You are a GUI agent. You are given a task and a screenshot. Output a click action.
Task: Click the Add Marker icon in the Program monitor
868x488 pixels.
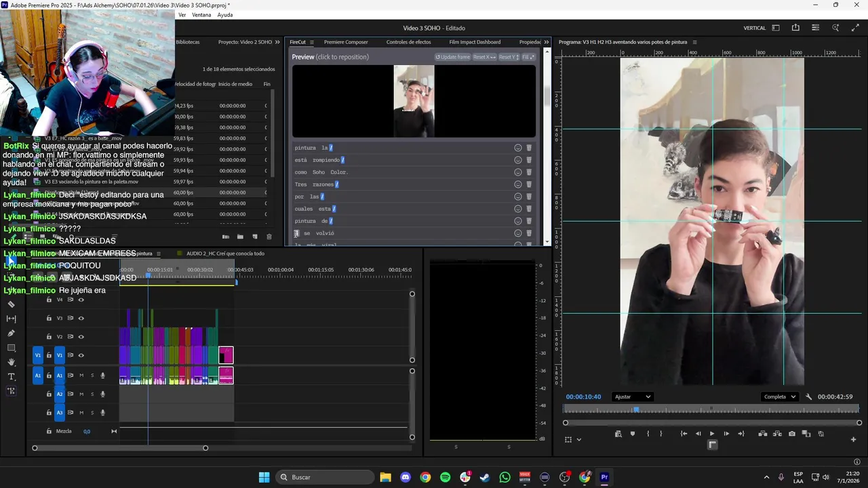click(633, 434)
